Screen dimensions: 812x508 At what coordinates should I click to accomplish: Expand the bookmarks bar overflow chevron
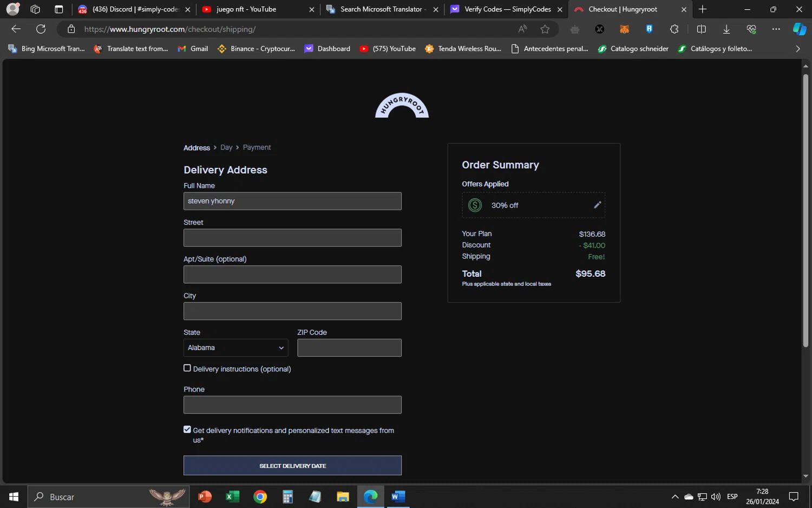[x=797, y=49]
